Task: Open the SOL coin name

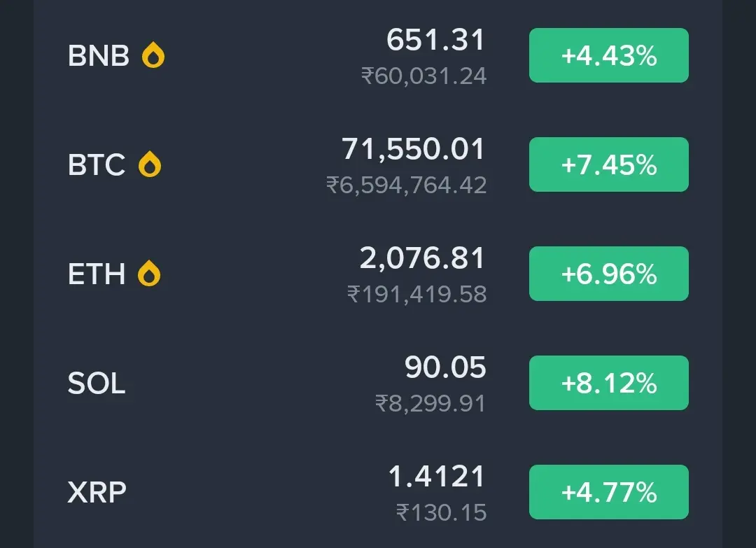Action: tap(97, 383)
